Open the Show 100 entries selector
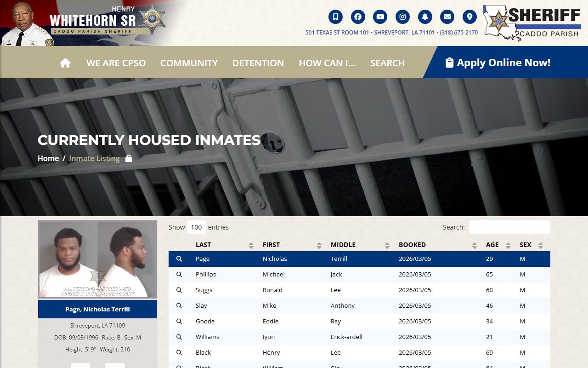Image resolution: width=588 pixels, height=368 pixels. [196, 227]
